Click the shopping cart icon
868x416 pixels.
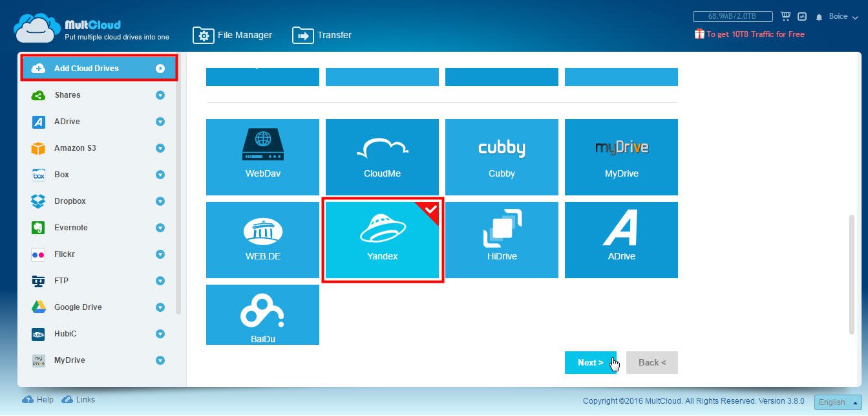786,16
